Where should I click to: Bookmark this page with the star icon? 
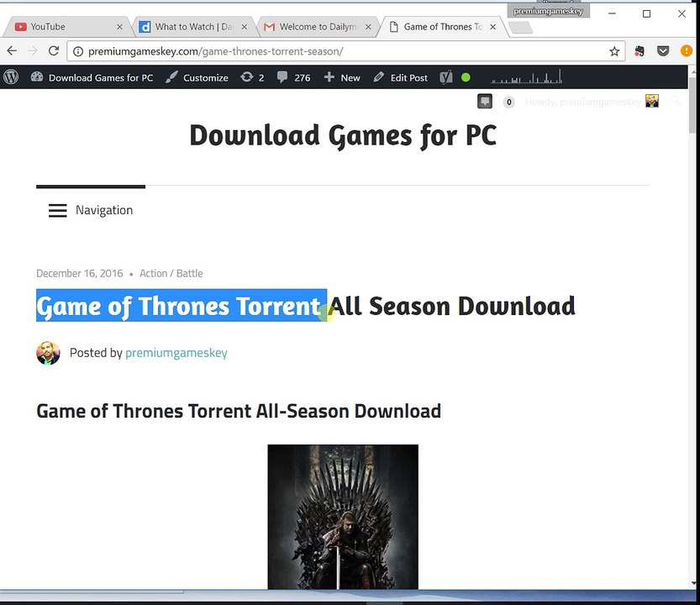pos(614,51)
